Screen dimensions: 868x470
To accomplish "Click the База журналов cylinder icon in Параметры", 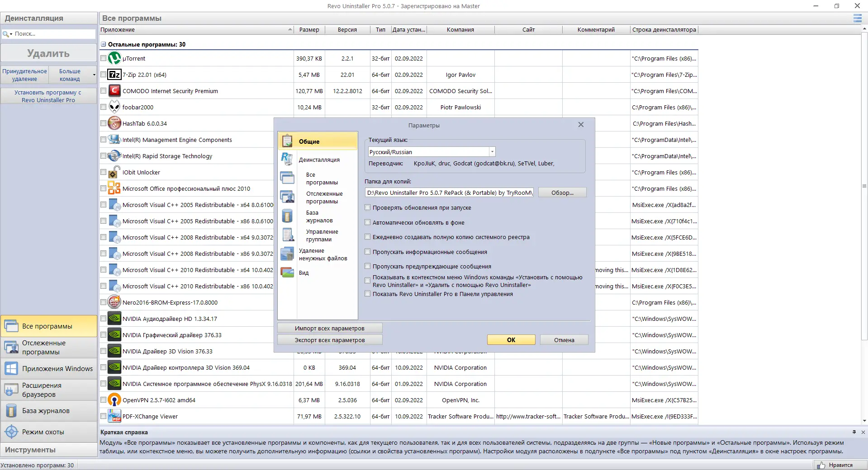I will [287, 216].
